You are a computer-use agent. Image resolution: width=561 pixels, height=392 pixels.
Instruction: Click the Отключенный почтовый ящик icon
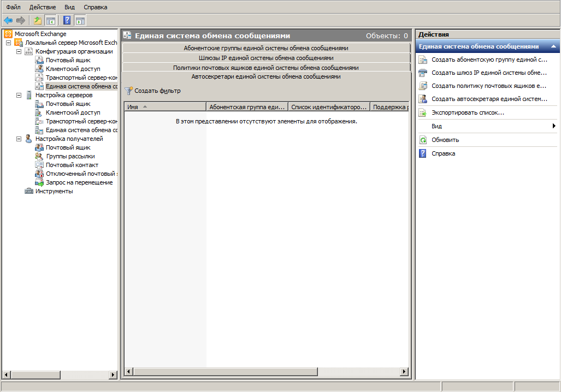[39, 174]
